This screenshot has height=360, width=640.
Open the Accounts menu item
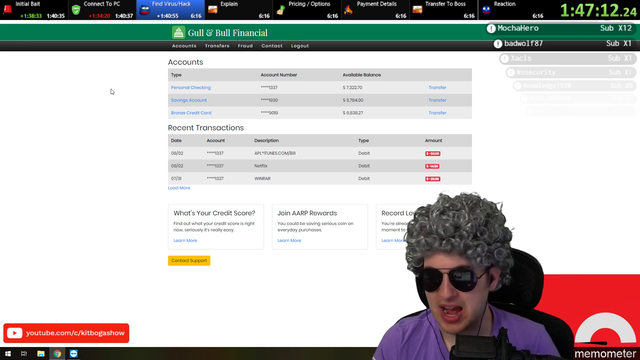(184, 46)
